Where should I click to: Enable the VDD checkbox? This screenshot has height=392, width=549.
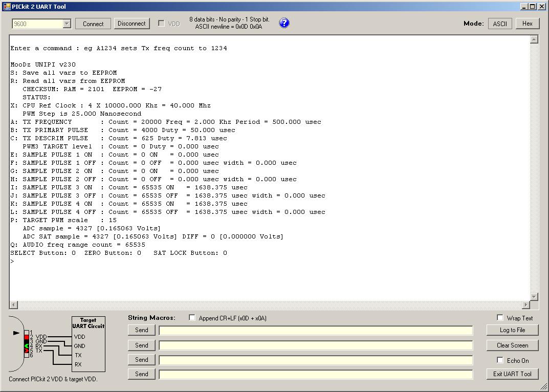(161, 24)
